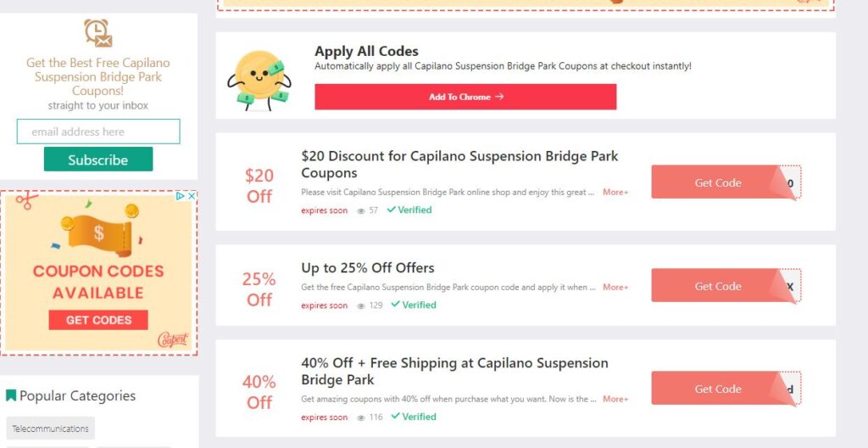The width and height of the screenshot is (868, 448).
Task: Click the bookmark icon beside Popular Categories
Action: point(11,395)
